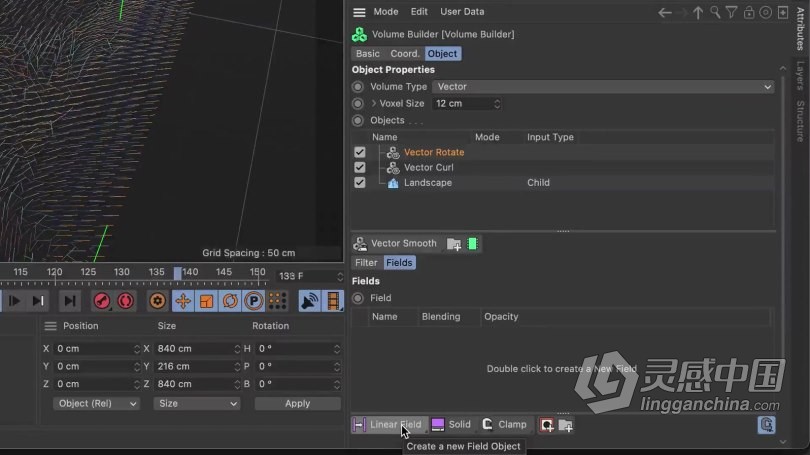
Task: Toggle sound playback speaker icon
Action: (309, 301)
